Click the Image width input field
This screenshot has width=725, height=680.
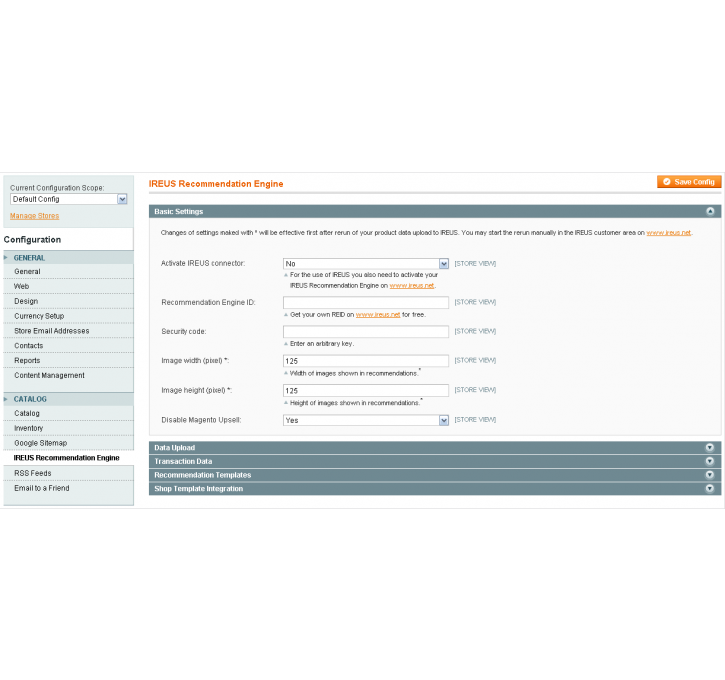366,361
